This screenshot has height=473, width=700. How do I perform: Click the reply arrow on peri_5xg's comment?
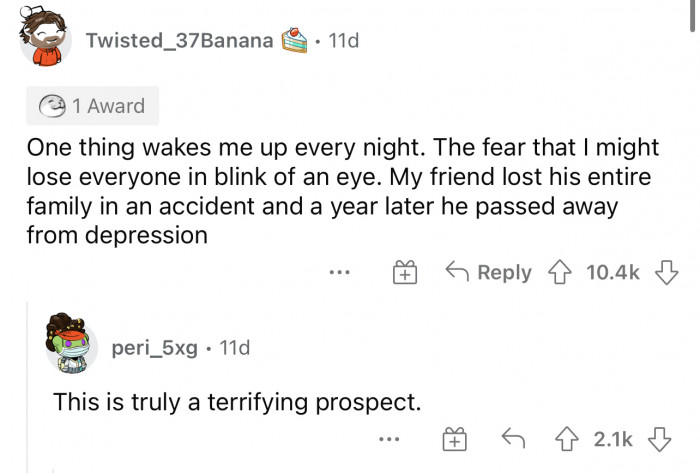pyautogui.click(x=513, y=438)
